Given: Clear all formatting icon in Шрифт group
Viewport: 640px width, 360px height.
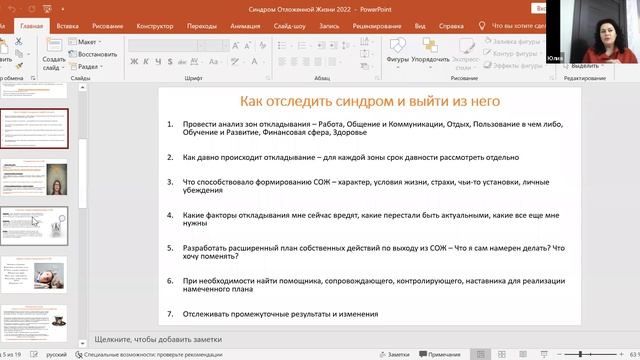Looking at the screenshot, I should pos(262,45).
